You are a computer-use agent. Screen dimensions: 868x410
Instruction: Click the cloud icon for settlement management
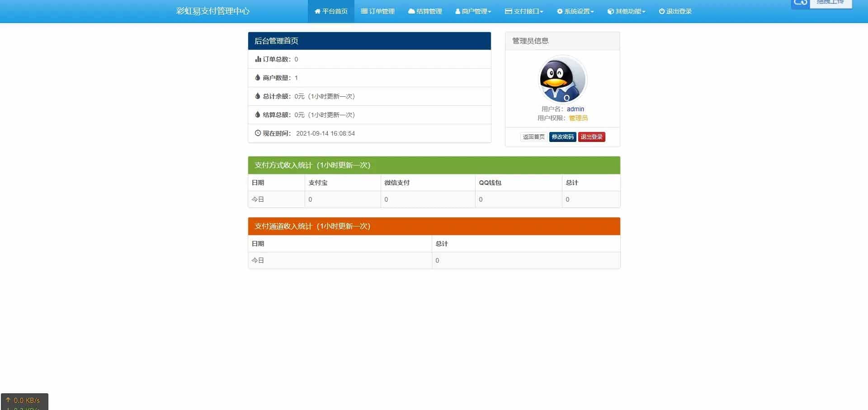coord(411,11)
